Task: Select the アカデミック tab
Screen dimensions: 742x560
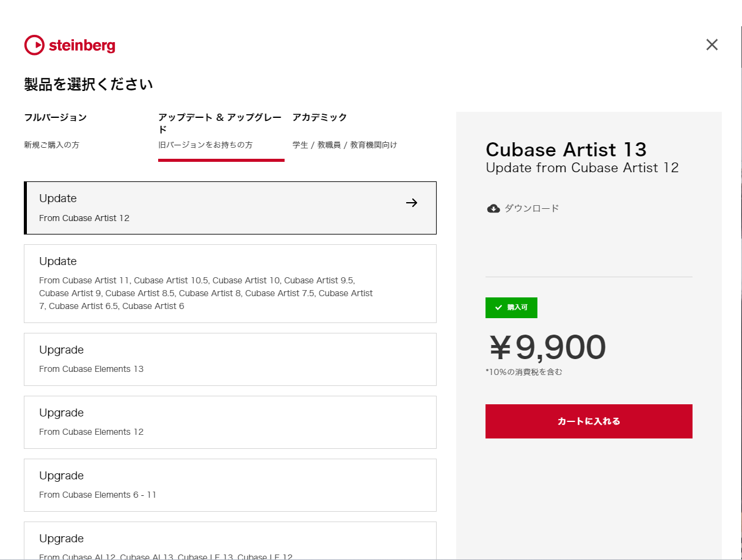Action: [x=319, y=117]
